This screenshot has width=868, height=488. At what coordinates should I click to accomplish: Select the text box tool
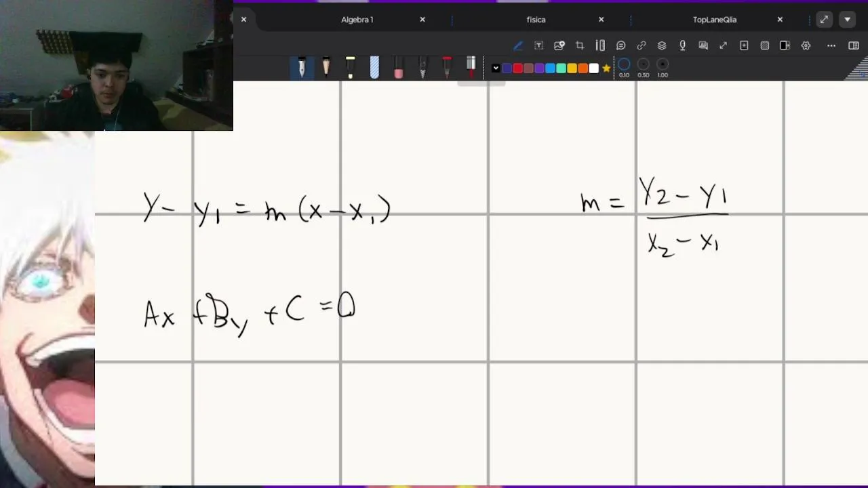[x=538, y=45]
